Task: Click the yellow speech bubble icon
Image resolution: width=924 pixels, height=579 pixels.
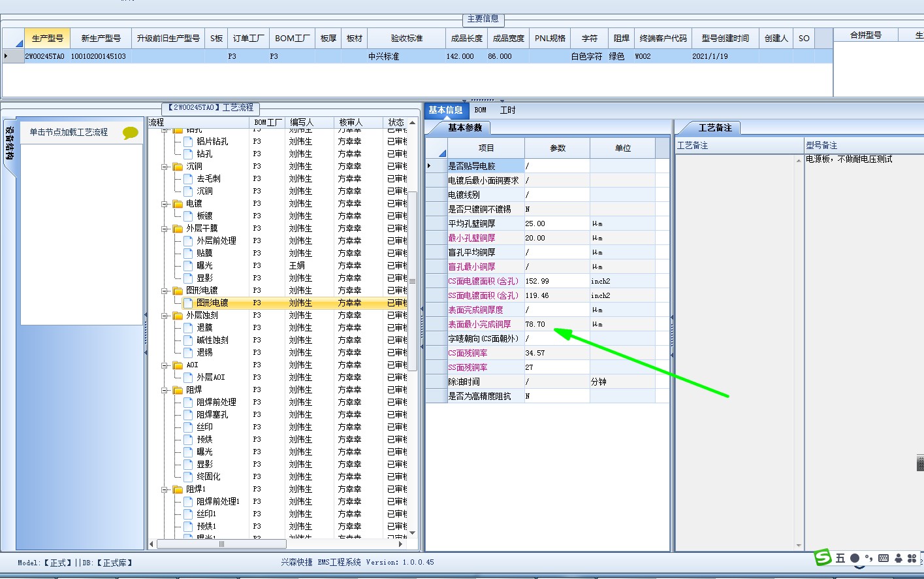Action: coord(131,133)
